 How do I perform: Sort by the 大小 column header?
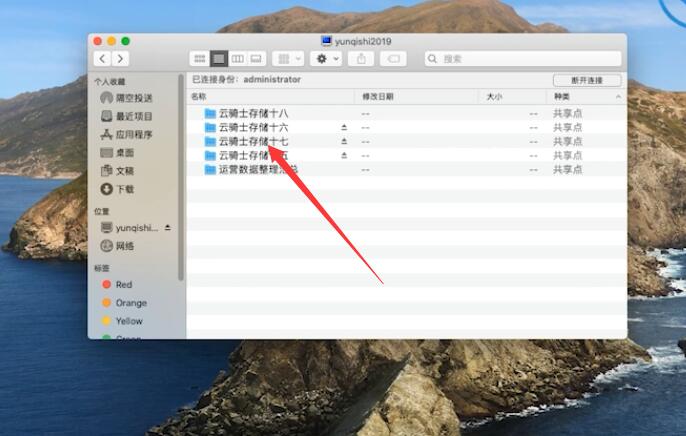(512, 97)
